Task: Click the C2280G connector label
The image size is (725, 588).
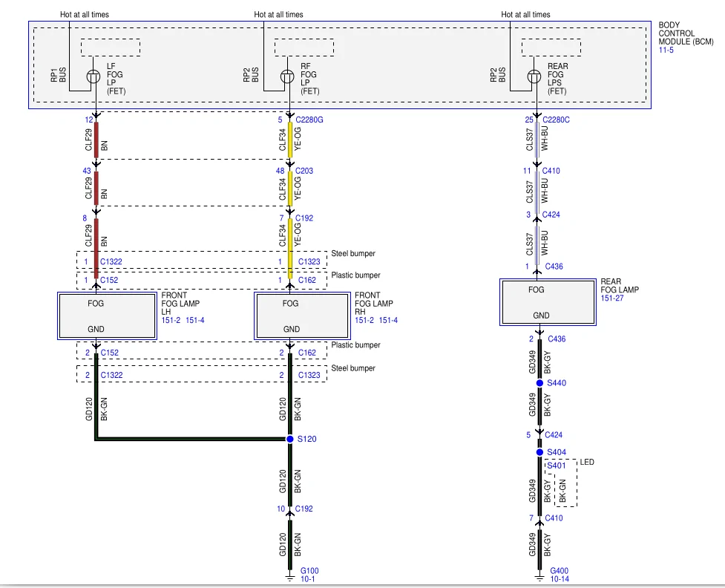Action: coord(309,120)
